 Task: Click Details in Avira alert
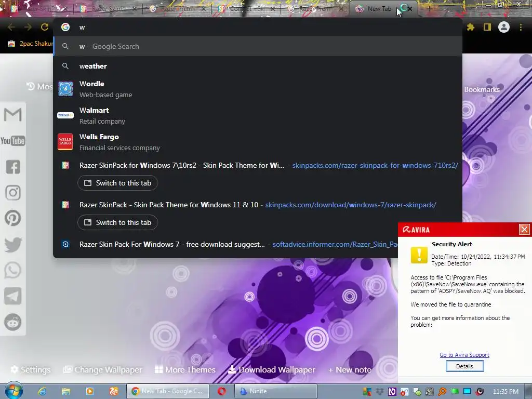[x=464, y=366]
